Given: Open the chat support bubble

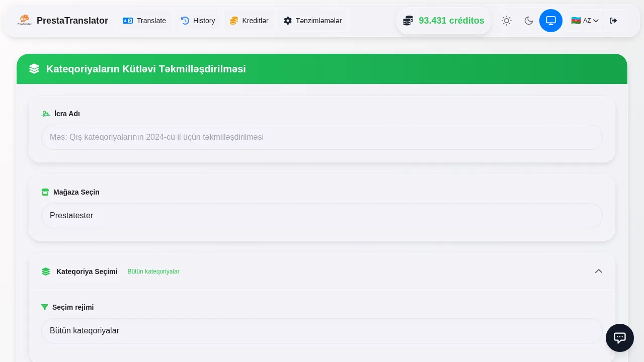Looking at the screenshot, I should click(620, 338).
